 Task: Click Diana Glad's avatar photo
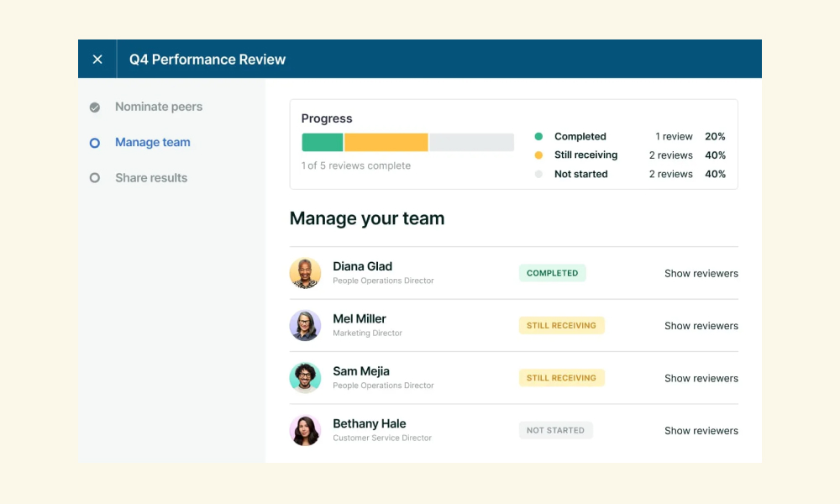click(x=306, y=273)
